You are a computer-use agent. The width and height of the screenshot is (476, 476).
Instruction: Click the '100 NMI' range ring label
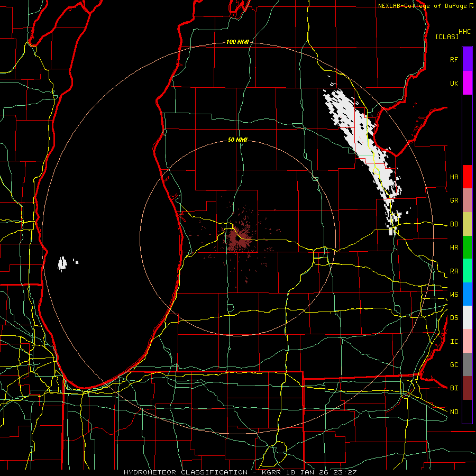237,42
